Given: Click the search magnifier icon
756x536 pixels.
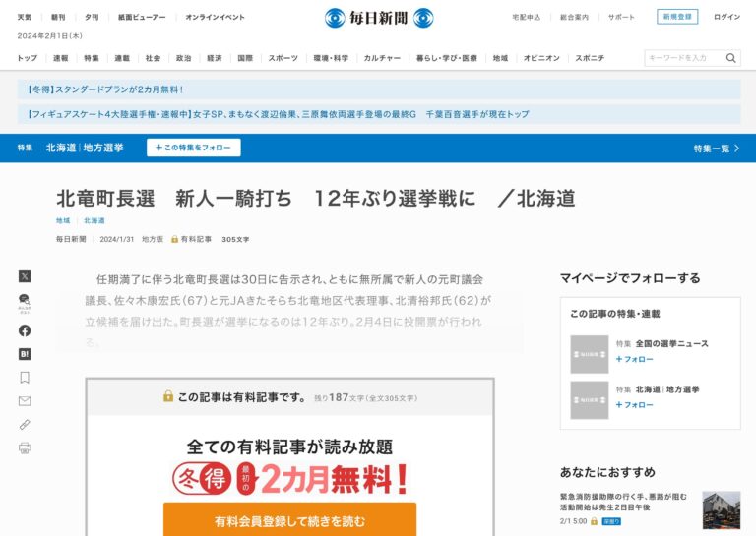Looking at the screenshot, I should (730, 58).
